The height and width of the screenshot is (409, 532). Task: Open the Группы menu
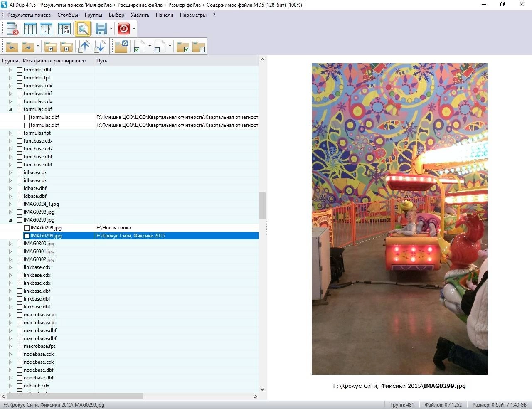[94, 15]
